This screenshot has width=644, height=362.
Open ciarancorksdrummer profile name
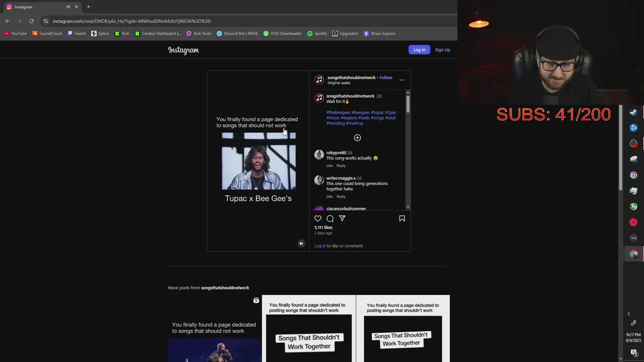[346, 209]
